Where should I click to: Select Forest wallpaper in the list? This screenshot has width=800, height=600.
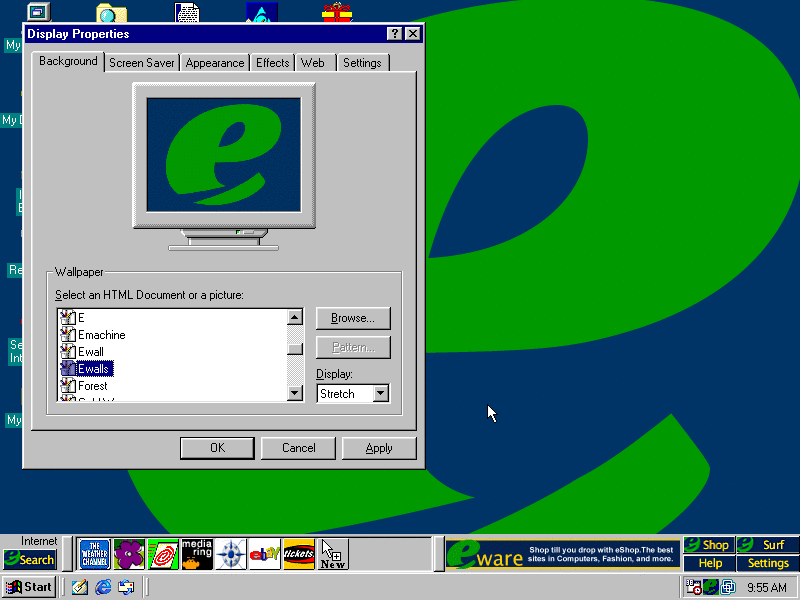coord(93,386)
